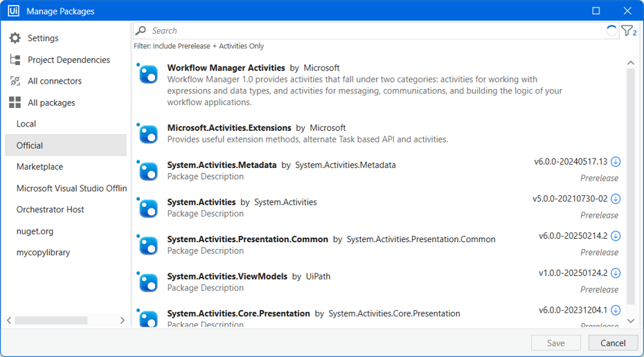Click the Save button
644x357 pixels.
555,343
